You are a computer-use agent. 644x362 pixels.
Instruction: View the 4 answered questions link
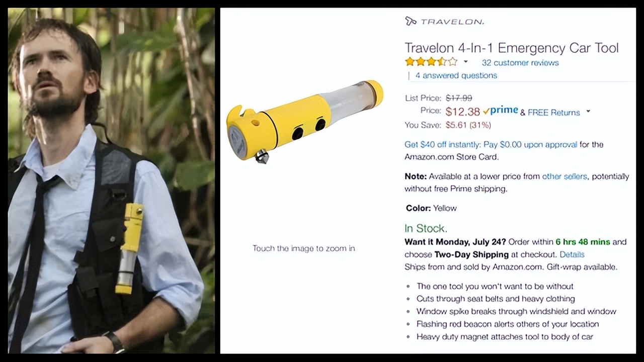[x=456, y=75]
